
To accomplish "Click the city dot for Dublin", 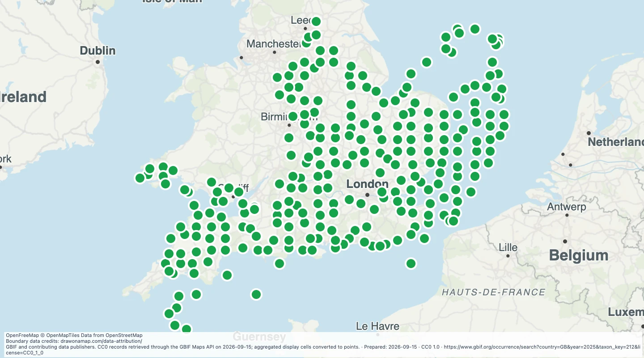I will click(97, 62).
